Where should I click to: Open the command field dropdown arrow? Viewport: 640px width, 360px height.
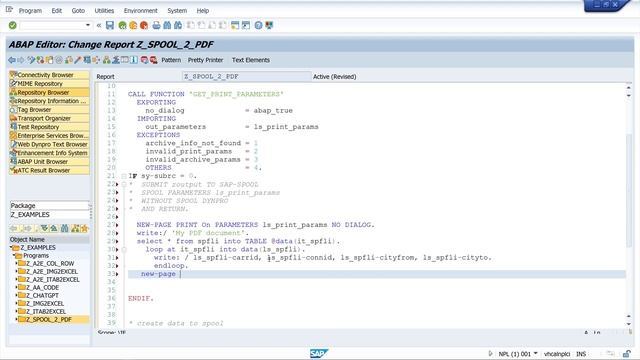point(88,25)
